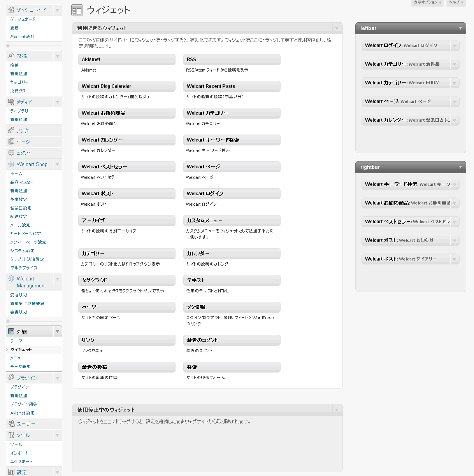The height and width of the screenshot is (476, 474).
Task: Go to 受注リスト under Welcart Management
Action: click(x=19, y=295)
